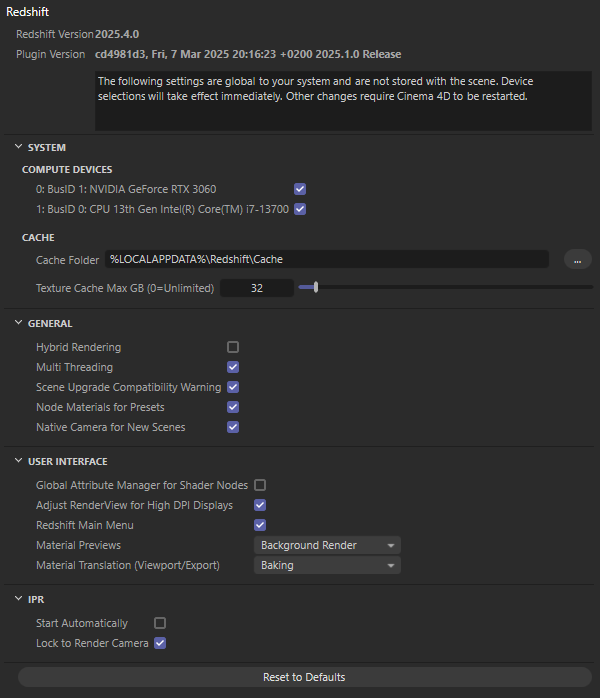This screenshot has height=698, width=600.
Task: Disable the NVIDIA GeForce RTX 3060 device
Action: (300, 189)
